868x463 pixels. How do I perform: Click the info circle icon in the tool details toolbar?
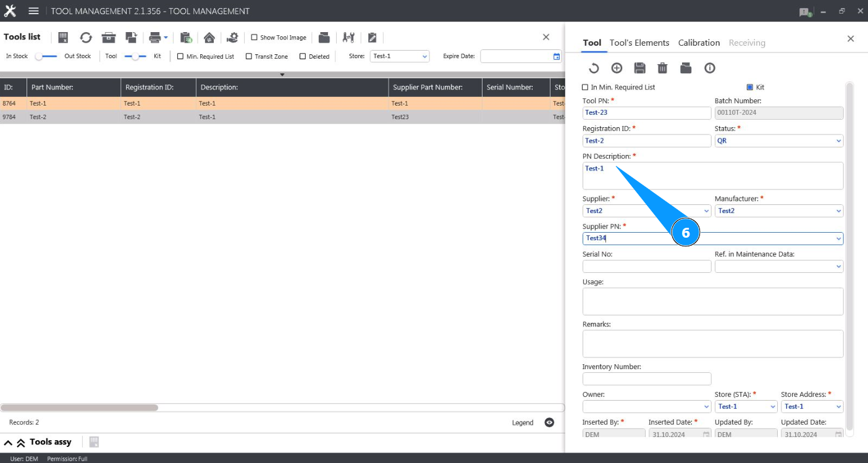tap(710, 68)
